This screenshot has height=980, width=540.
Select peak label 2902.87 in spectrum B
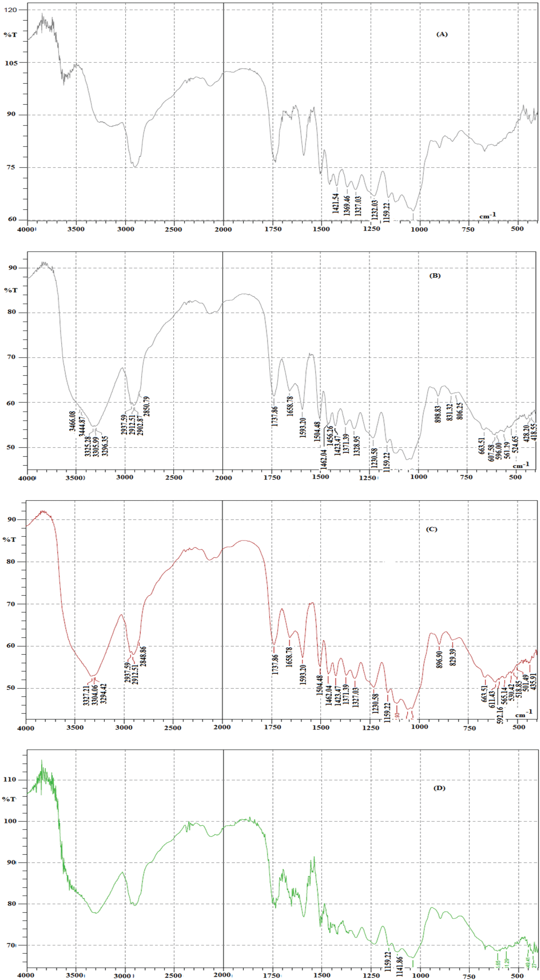pyautogui.click(x=140, y=425)
